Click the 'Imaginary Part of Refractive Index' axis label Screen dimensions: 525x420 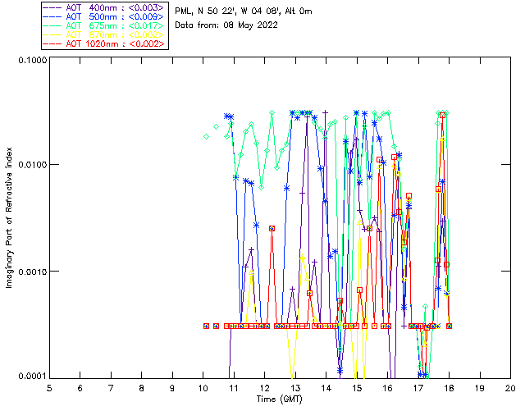pos(11,218)
